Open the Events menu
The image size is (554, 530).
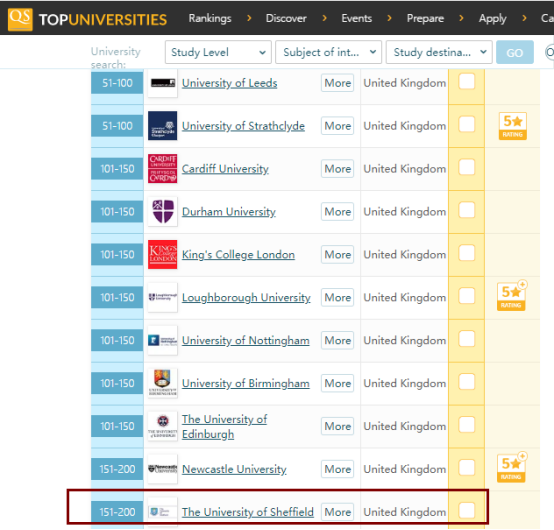tap(356, 18)
